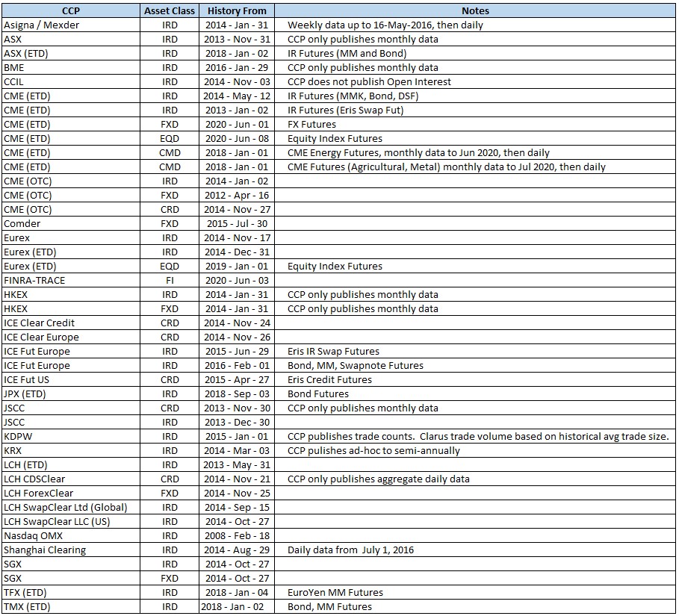The width and height of the screenshot is (679, 616).
Task: Select the TFX (ETD) cell
Action: (x=70, y=593)
